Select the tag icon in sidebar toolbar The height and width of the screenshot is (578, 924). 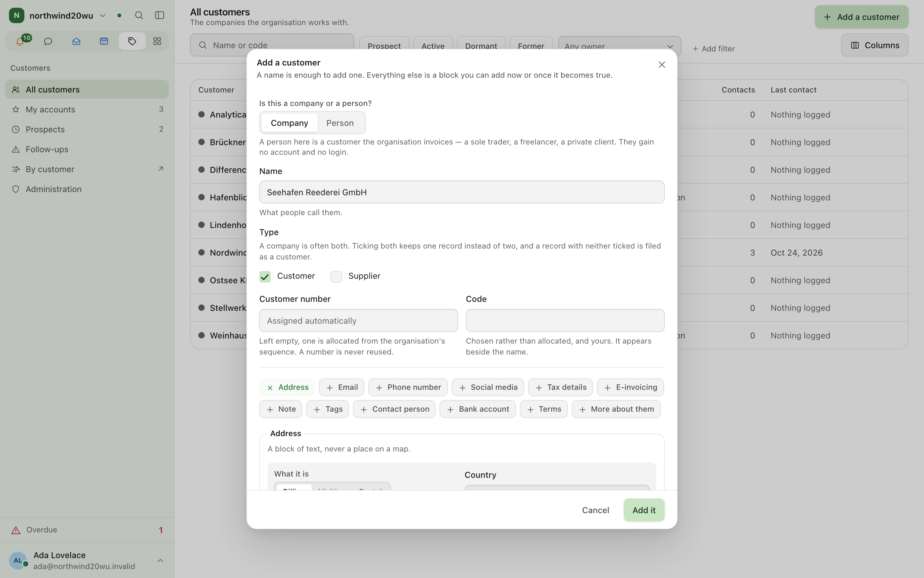pyautogui.click(x=132, y=41)
